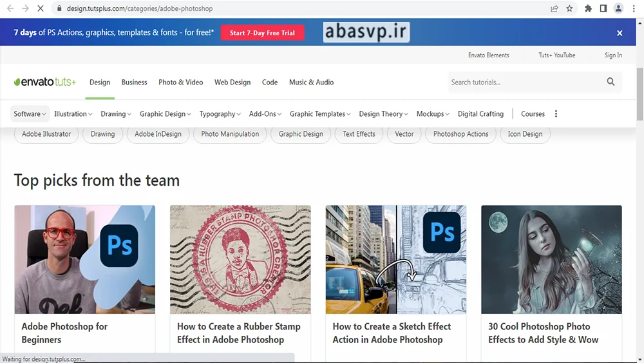Open the Courses menu item
The width and height of the screenshot is (644, 363).
click(533, 114)
